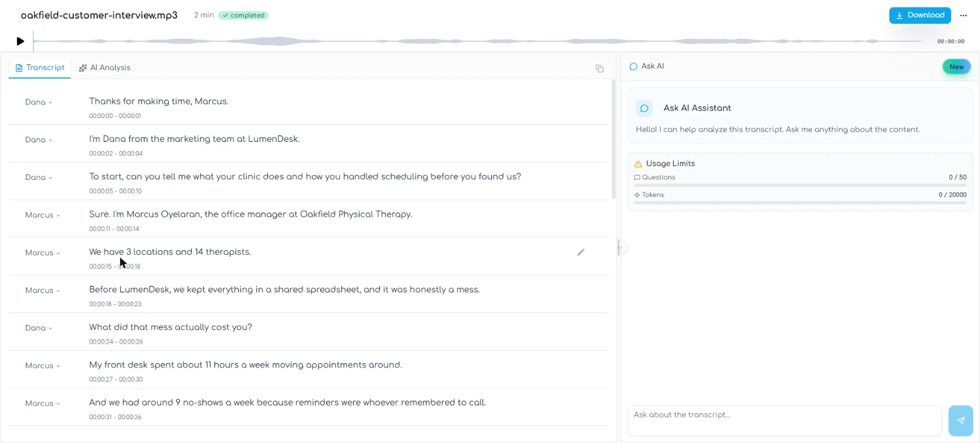Copy the transcript with the copy icon
980x443 pixels.
point(599,68)
